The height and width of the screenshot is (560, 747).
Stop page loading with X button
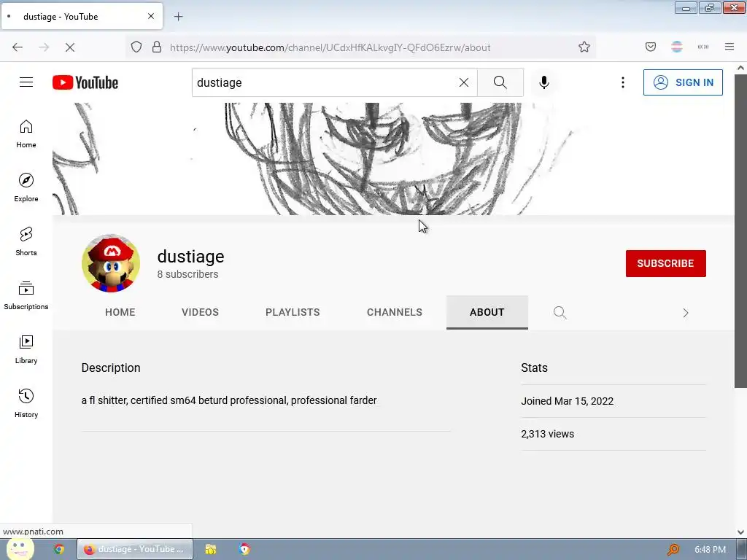click(70, 47)
